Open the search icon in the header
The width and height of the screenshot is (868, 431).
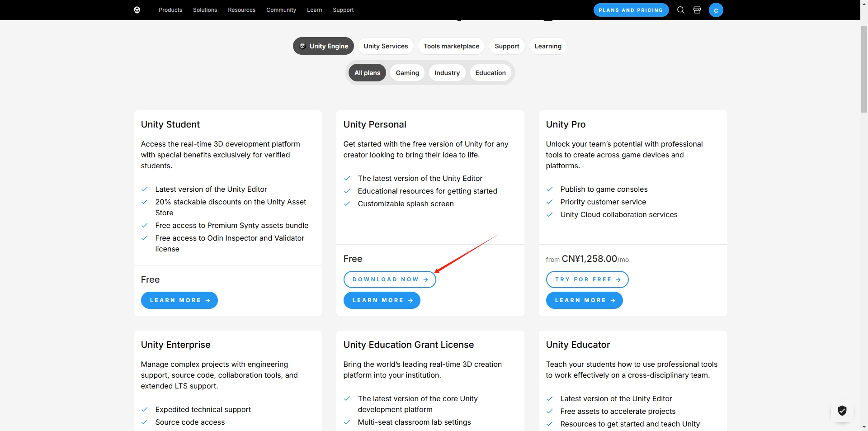point(680,10)
